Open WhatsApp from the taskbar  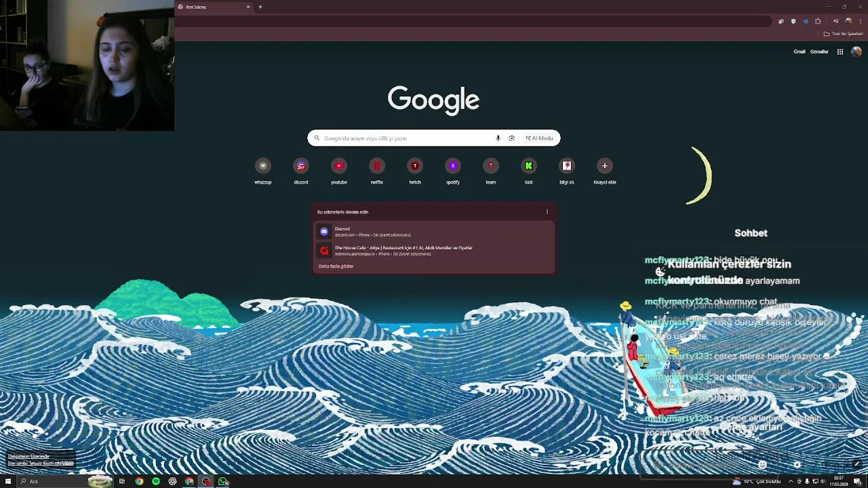pos(223,481)
